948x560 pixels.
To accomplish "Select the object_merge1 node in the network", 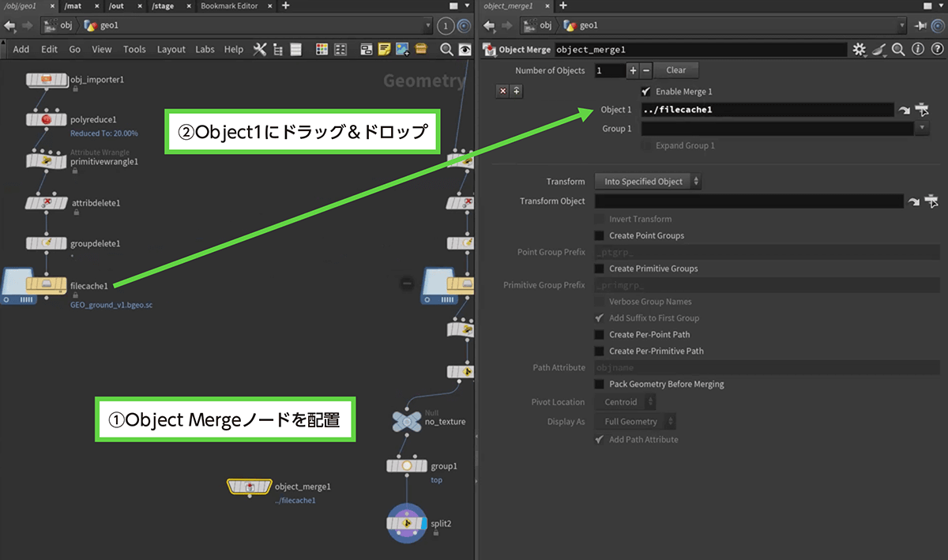I will point(250,487).
